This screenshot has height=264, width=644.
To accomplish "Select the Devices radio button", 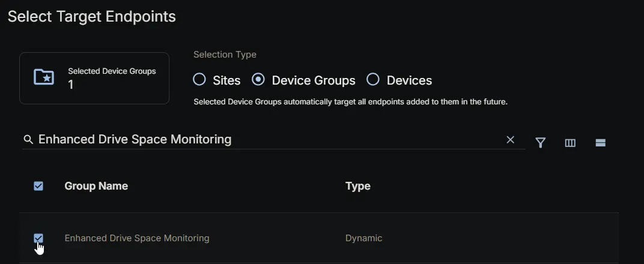I will (x=373, y=80).
